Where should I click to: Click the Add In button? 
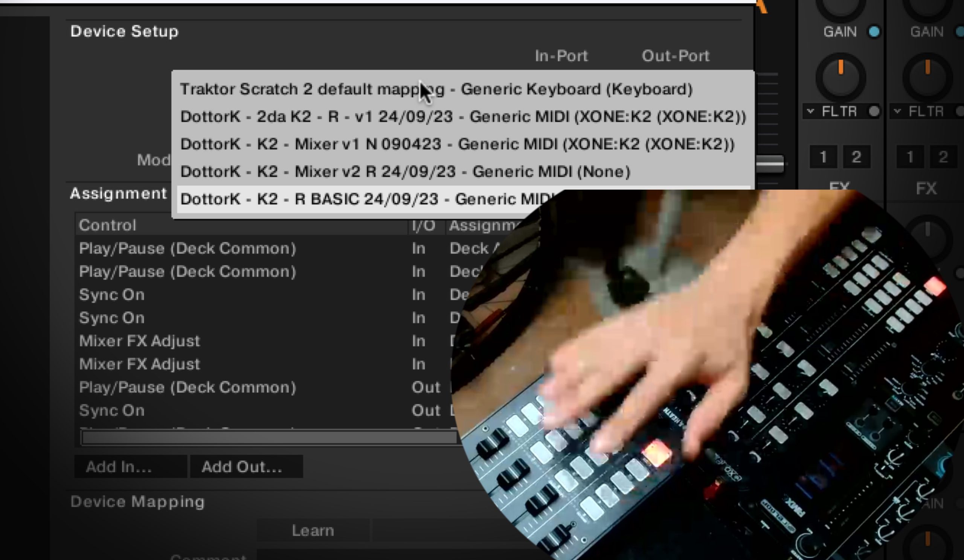[x=119, y=466]
